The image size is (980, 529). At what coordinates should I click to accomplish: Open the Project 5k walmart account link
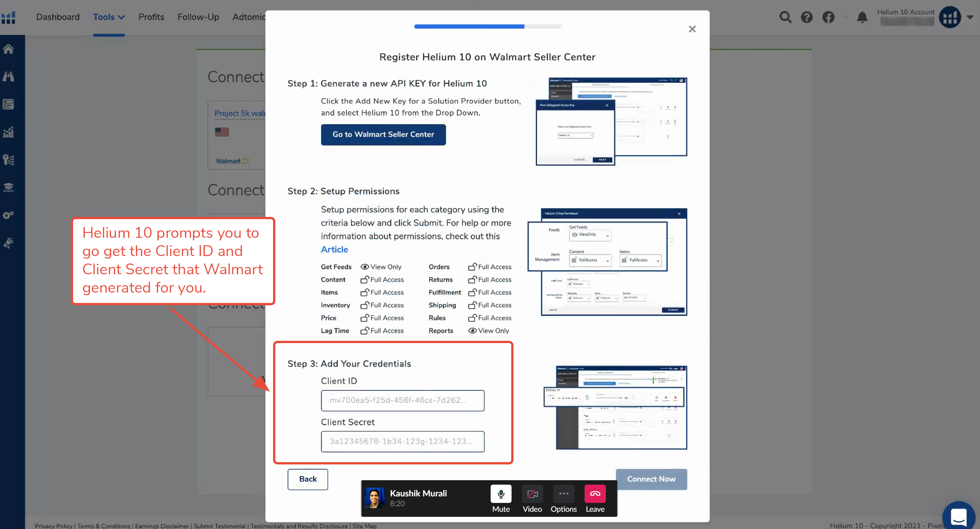click(240, 113)
